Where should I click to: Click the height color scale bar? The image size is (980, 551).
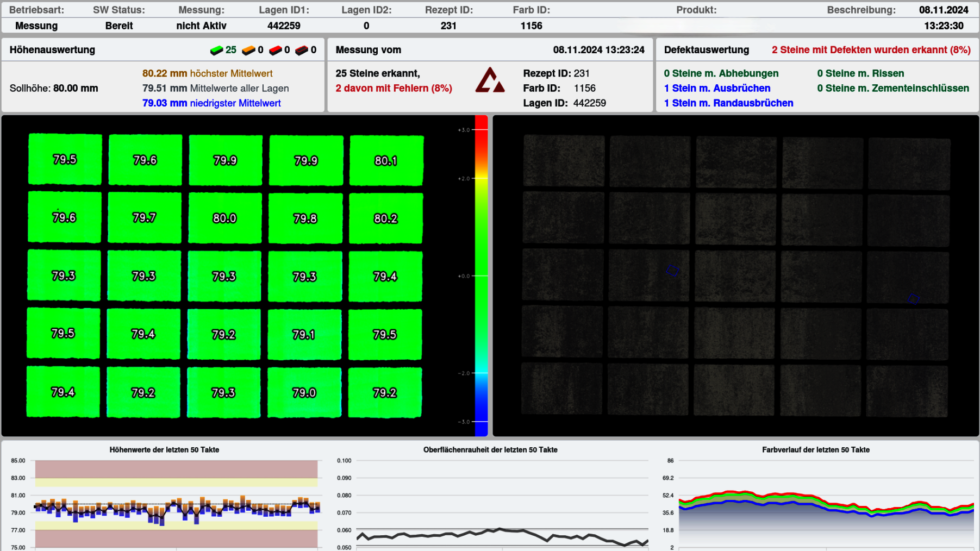(481, 275)
